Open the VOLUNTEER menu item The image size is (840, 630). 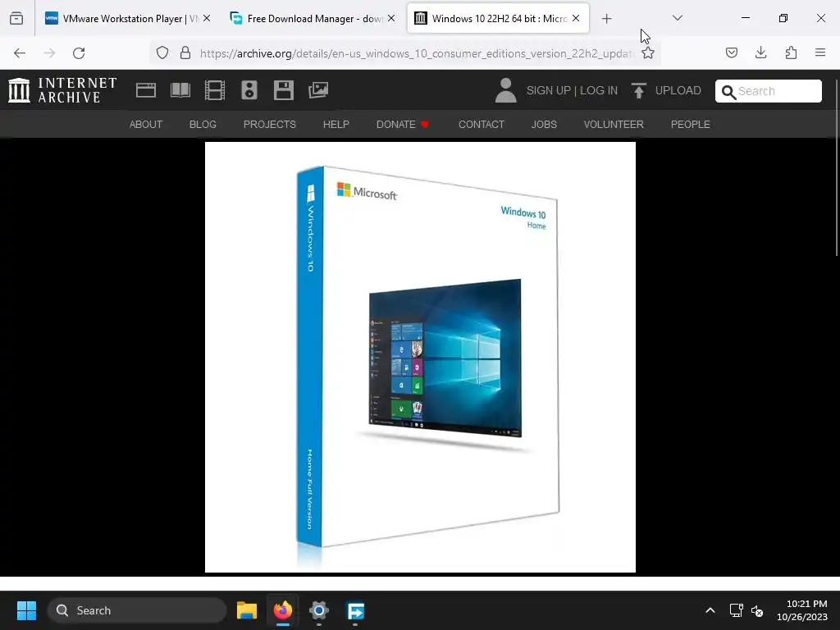(614, 125)
